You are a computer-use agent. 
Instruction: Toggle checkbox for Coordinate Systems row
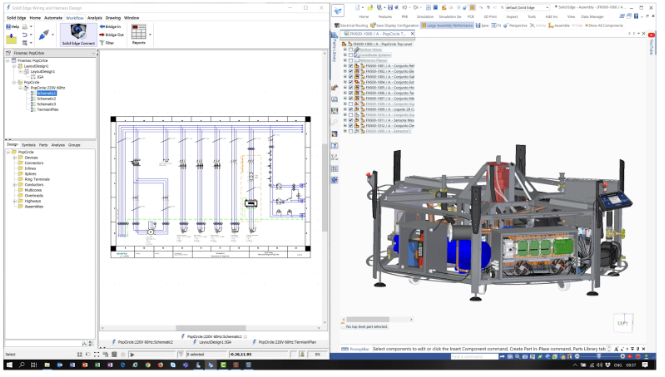click(351, 55)
